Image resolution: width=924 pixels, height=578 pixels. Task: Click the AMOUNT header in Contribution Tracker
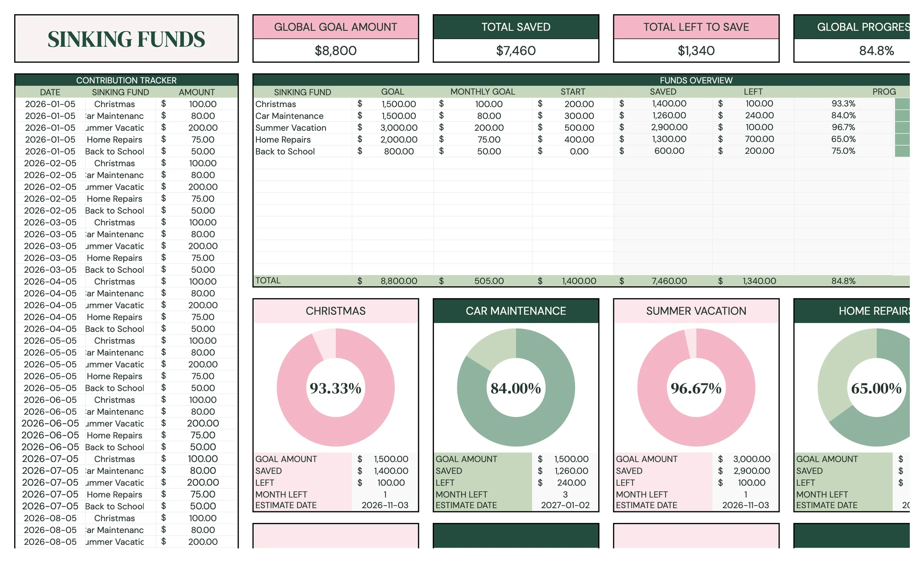(196, 92)
